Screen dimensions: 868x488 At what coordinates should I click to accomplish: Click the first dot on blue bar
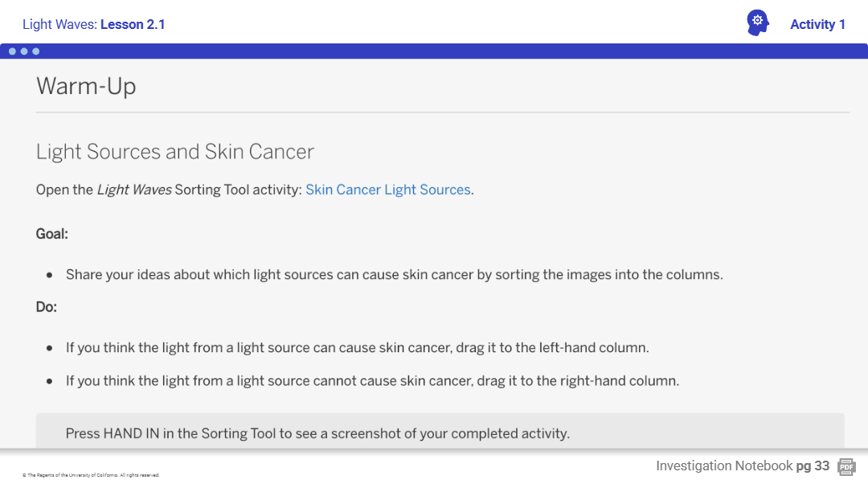coord(13,51)
